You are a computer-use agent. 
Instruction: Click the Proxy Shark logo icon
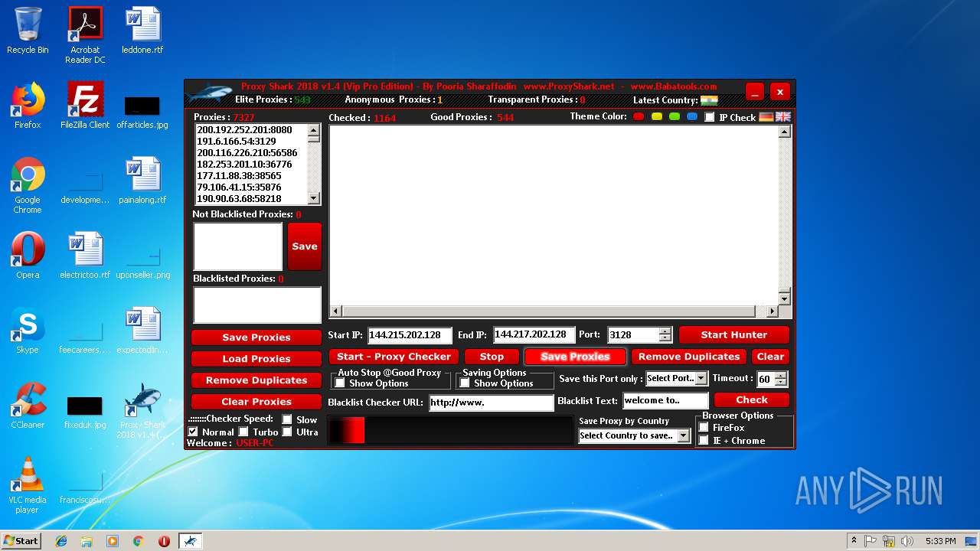pos(208,93)
